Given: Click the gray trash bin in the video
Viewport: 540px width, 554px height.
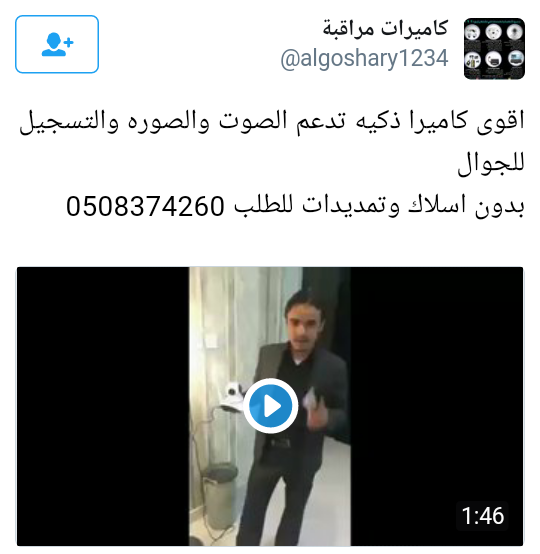Looking at the screenshot, I should (221, 495).
